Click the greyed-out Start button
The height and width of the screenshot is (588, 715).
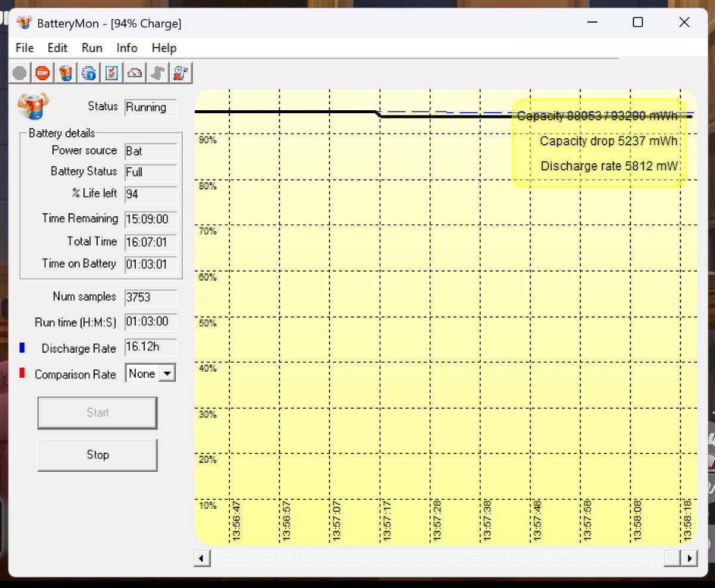coord(98,413)
